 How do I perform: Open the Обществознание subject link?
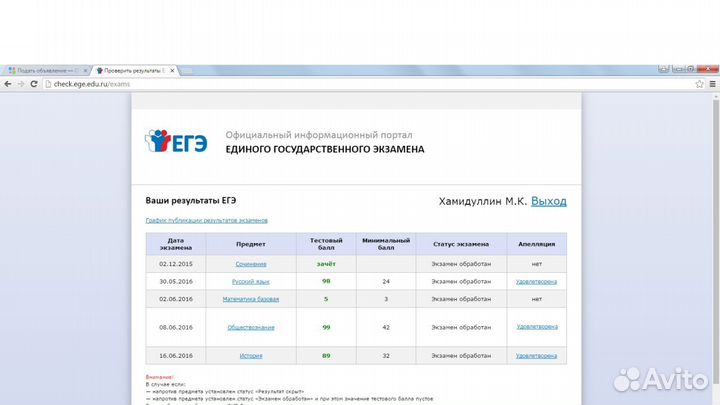click(x=251, y=327)
